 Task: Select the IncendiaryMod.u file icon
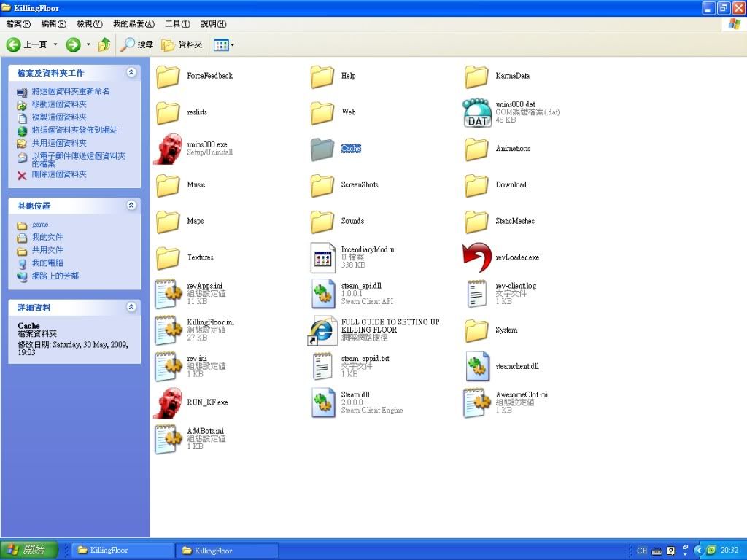click(x=322, y=257)
